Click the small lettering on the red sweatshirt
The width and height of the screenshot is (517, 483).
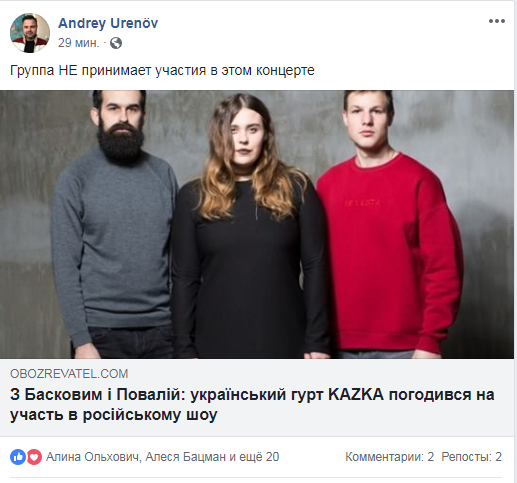(x=362, y=202)
